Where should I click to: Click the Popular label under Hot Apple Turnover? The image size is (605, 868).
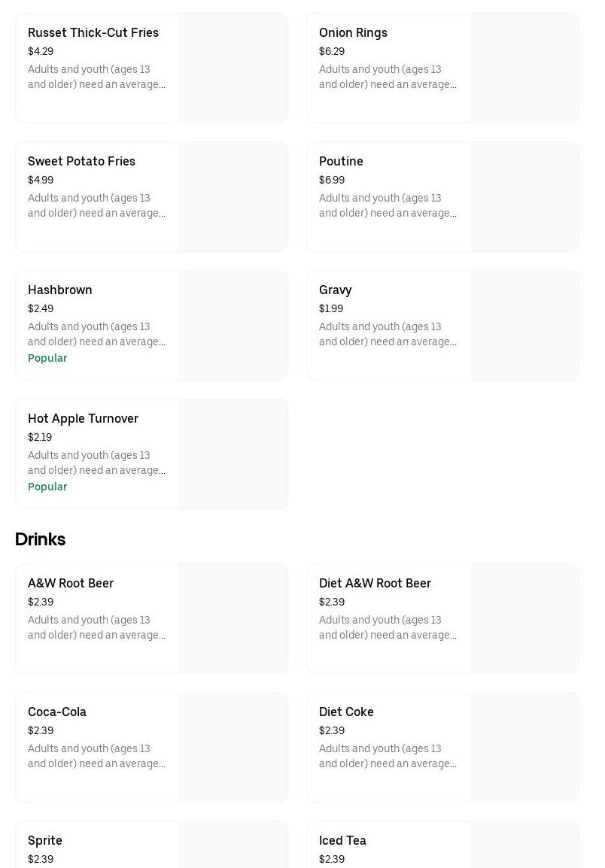point(47,487)
